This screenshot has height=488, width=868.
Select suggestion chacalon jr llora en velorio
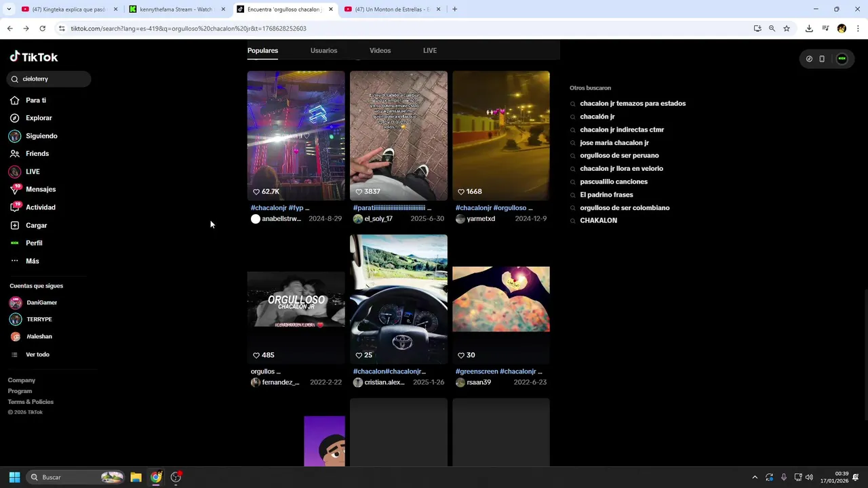pyautogui.click(x=621, y=169)
